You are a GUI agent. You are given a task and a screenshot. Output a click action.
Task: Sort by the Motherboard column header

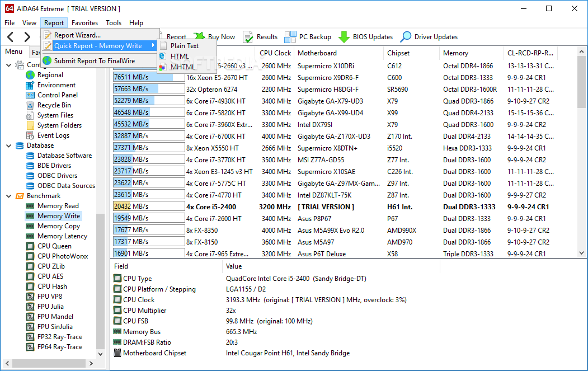click(339, 53)
